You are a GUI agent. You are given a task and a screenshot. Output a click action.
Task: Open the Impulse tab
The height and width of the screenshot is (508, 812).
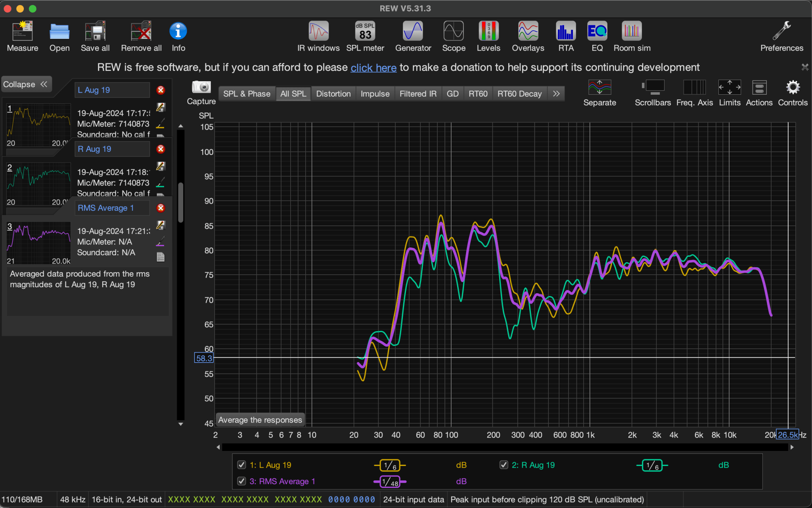(x=375, y=94)
